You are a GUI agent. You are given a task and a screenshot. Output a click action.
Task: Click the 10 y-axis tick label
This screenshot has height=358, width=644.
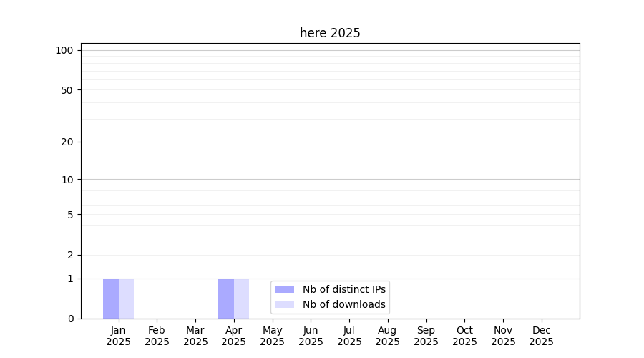tap(67, 180)
